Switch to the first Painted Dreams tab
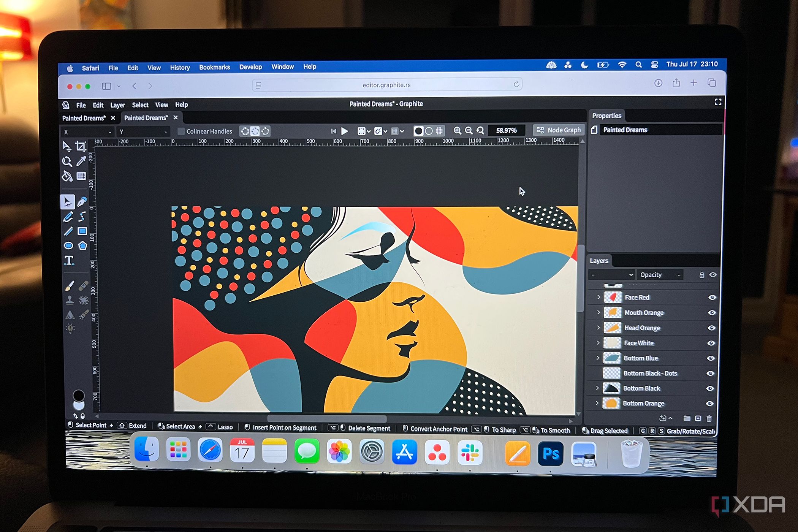This screenshot has height=532, width=798. pyautogui.click(x=84, y=118)
